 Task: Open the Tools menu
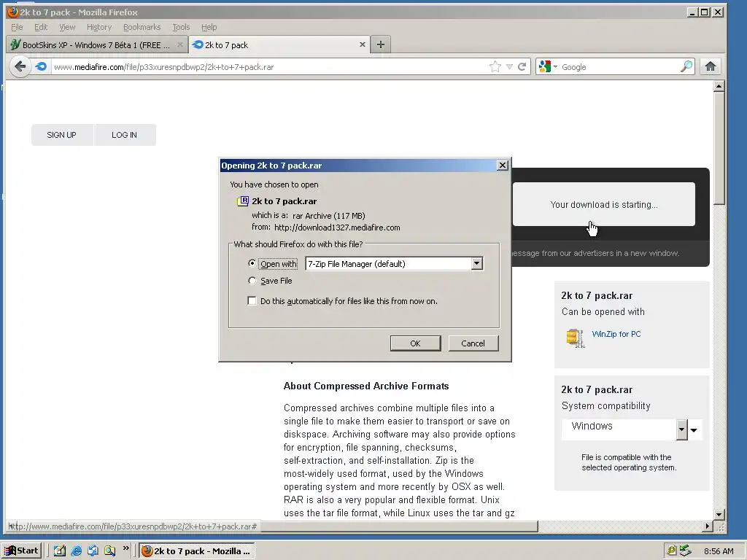coord(181,27)
